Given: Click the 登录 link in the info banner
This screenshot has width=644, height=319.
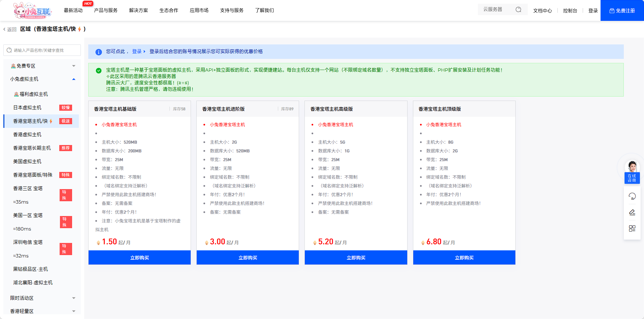Looking at the screenshot, I should [x=137, y=51].
